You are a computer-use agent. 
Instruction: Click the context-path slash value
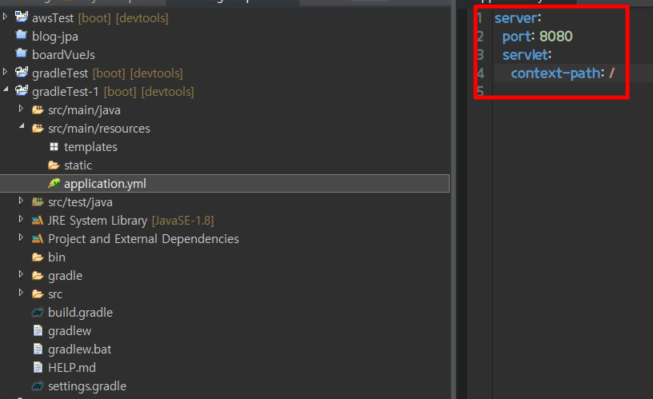click(611, 73)
